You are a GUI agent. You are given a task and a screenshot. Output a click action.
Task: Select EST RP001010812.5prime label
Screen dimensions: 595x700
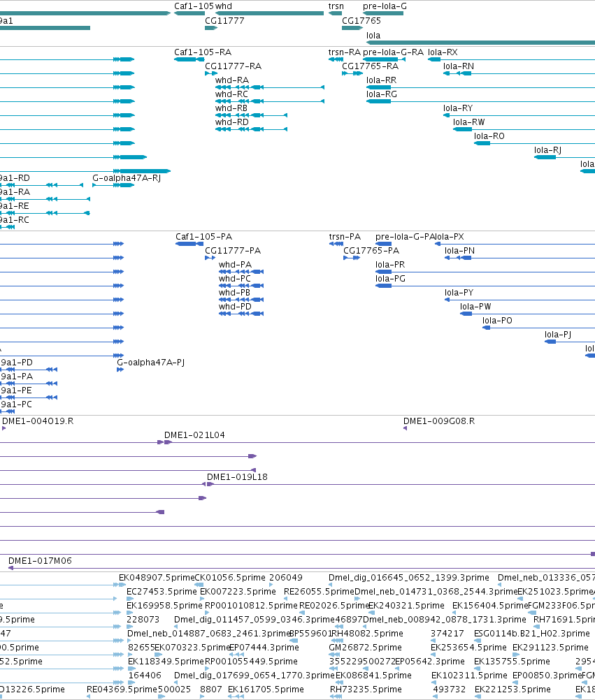(251, 606)
